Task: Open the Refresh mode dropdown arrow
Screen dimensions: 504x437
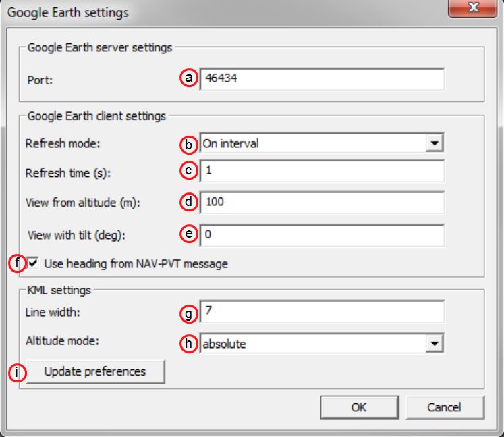Action: (x=435, y=143)
